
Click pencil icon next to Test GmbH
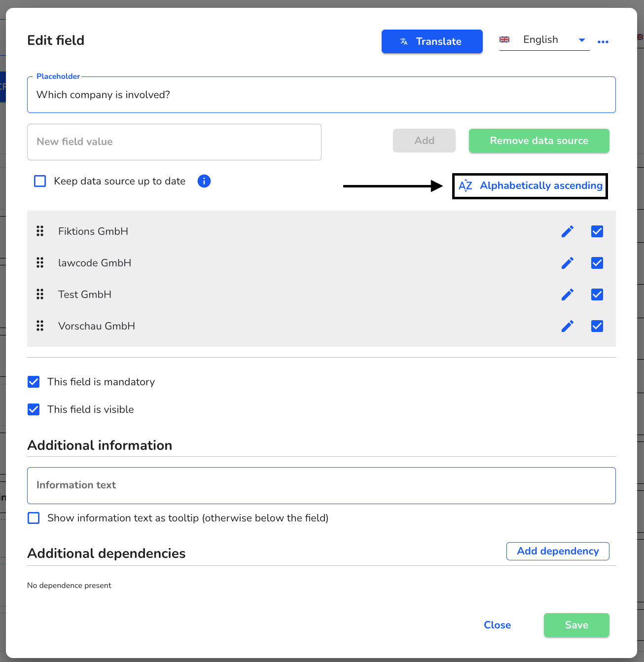coord(568,294)
